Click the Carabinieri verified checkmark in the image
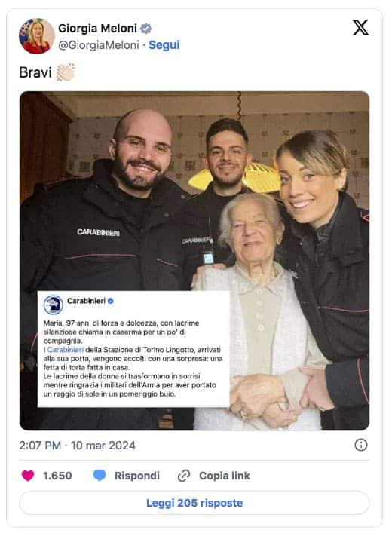Image resolution: width=392 pixels, height=533 pixels. pyautogui.click(x=111, y=301)
